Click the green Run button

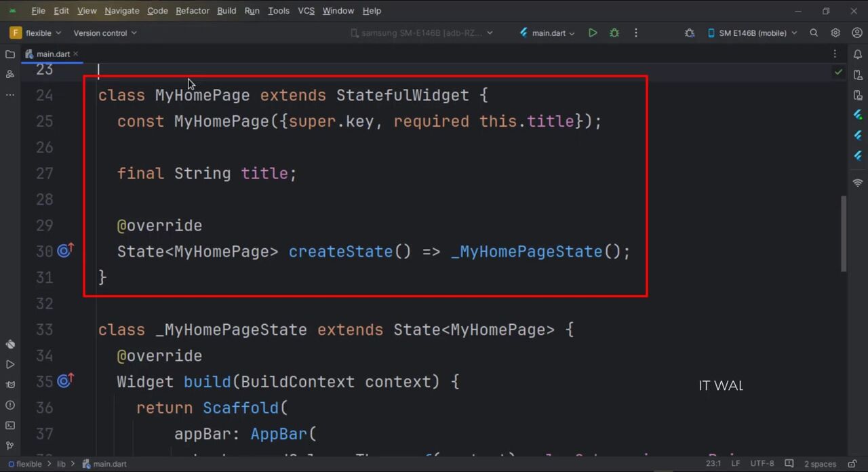pos(593,33)
